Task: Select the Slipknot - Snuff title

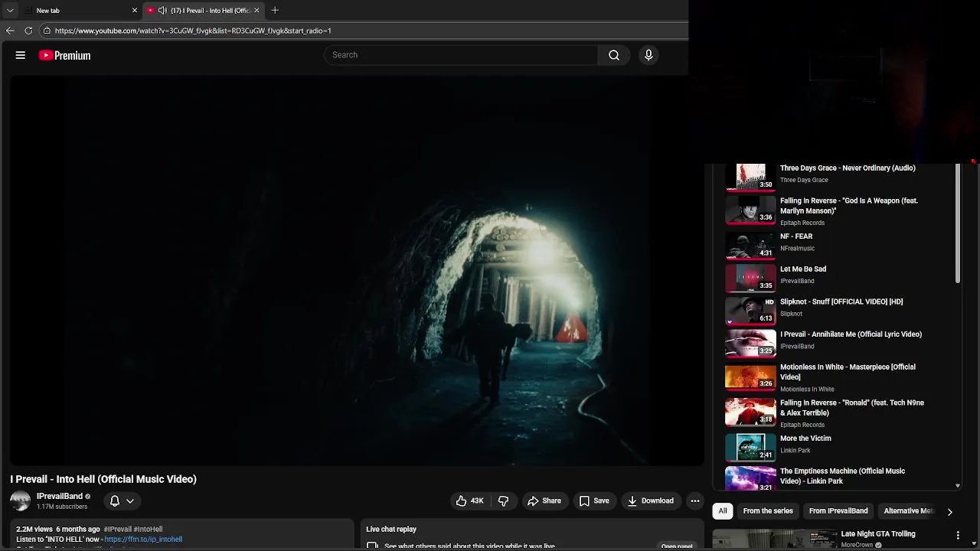Action: tap(841, 302)
